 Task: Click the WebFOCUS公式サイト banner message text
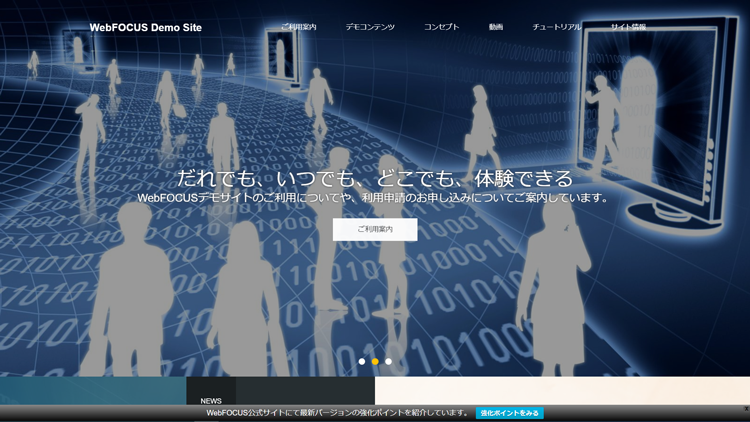click(x=338, y=413)
